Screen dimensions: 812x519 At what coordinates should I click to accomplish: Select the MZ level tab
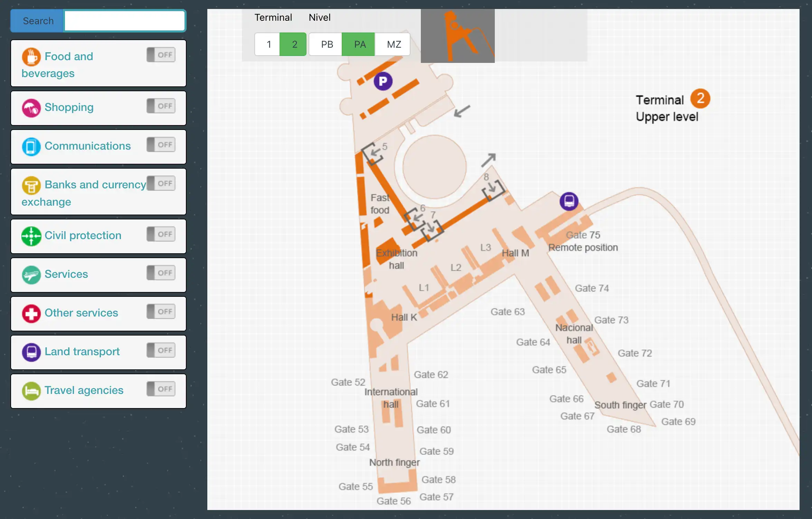point(393,44)
